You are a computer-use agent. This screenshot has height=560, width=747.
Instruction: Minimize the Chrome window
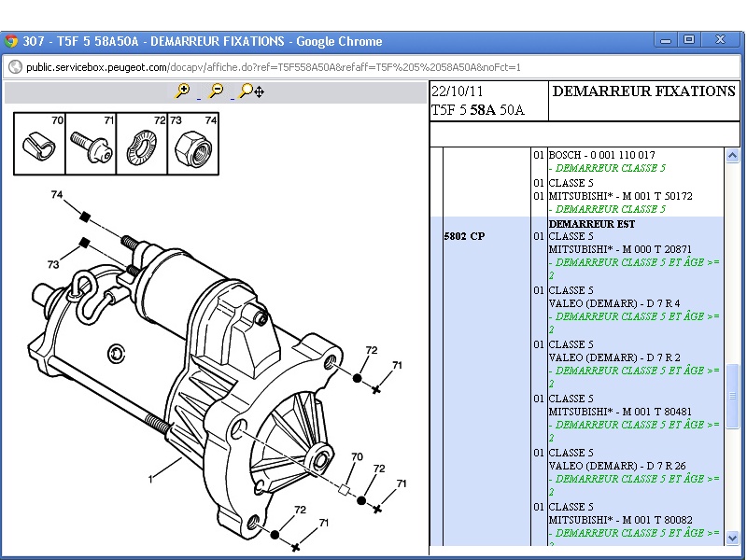[666, 40]
